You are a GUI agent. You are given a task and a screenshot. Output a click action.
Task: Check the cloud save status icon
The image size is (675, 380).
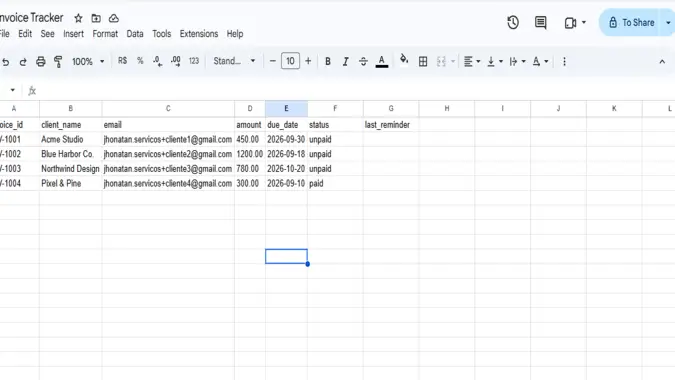[x=114, y=18]
